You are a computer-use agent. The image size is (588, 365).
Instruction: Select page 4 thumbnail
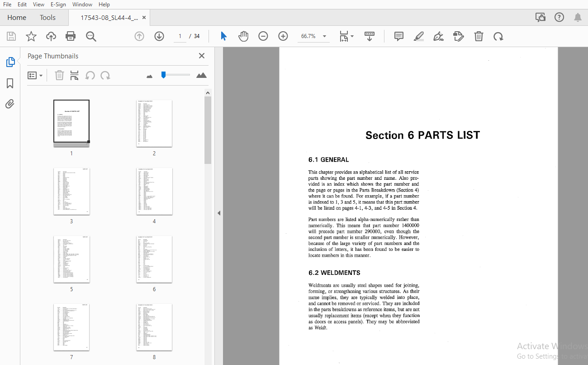[154, 191]
